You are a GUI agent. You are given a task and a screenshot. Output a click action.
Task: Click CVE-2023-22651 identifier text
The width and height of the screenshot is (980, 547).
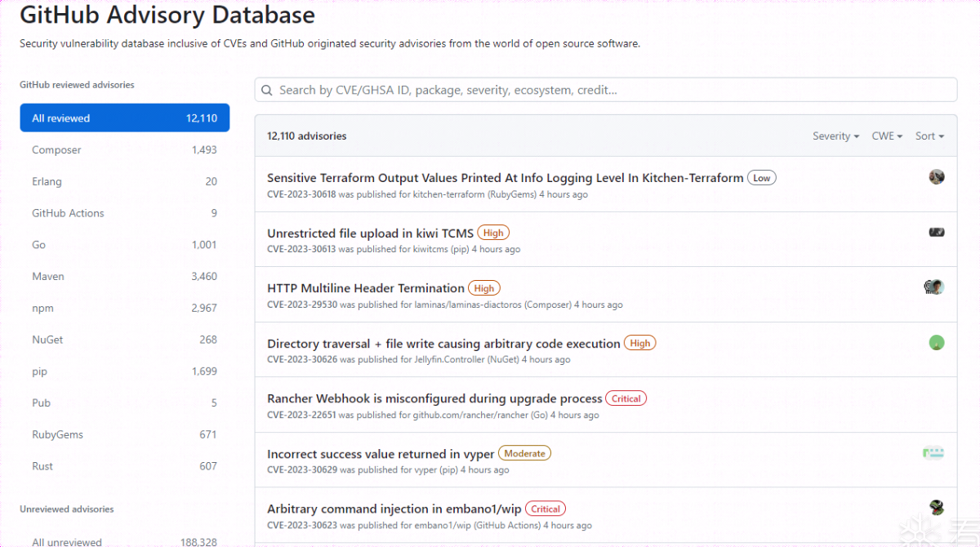coord(301,415)
